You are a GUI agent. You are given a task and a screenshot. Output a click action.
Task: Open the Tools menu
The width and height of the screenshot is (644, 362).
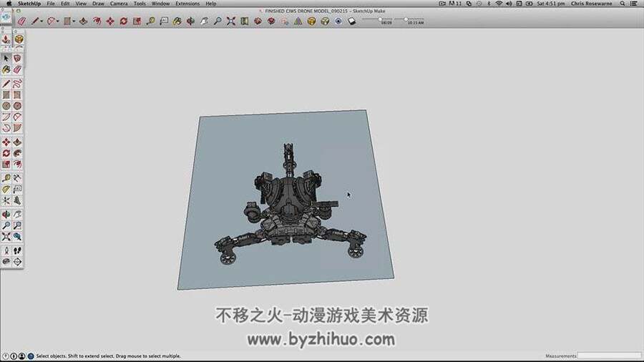pos(140,4)
